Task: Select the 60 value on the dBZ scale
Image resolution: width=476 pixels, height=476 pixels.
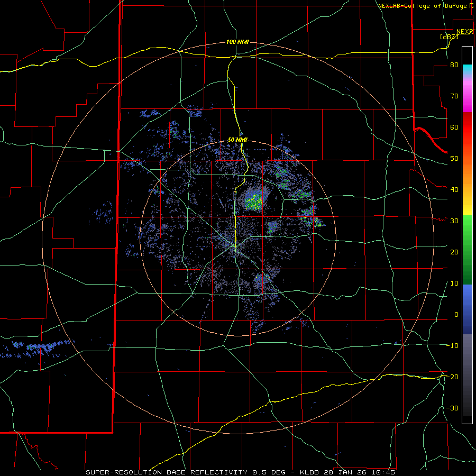Action: click(x=454, y=127)
